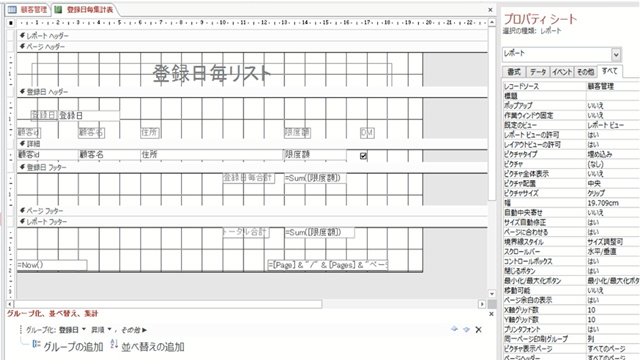
Task: Click the 並べ替えの追加 sort icon
Action: click(114, 344)
